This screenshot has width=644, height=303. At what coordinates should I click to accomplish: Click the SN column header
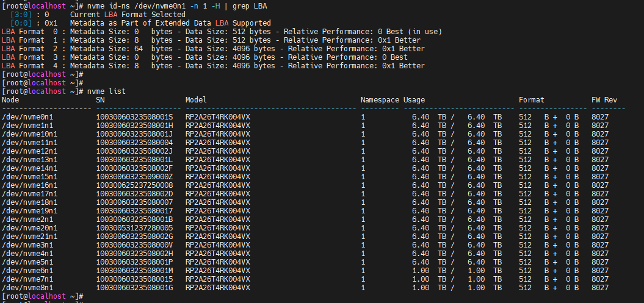(x=100, y=99)
